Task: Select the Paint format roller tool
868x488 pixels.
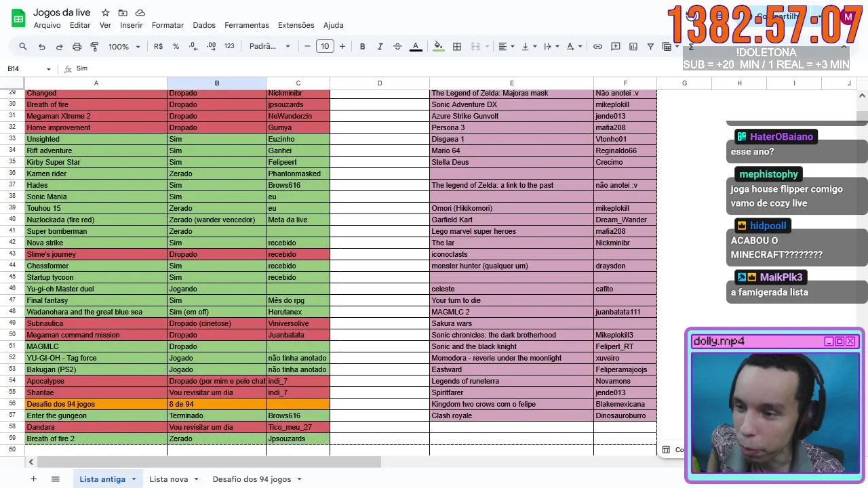Action: [x=94, y=47]
